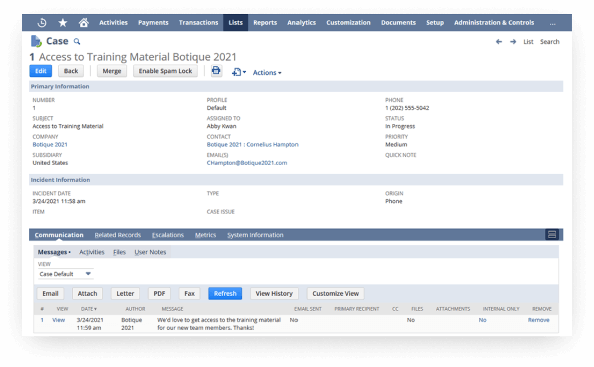The height and width of the screenshot is (367, 594).
Task: Open the navigation overflow ellipsis
Action: click(x=553, y=23)
